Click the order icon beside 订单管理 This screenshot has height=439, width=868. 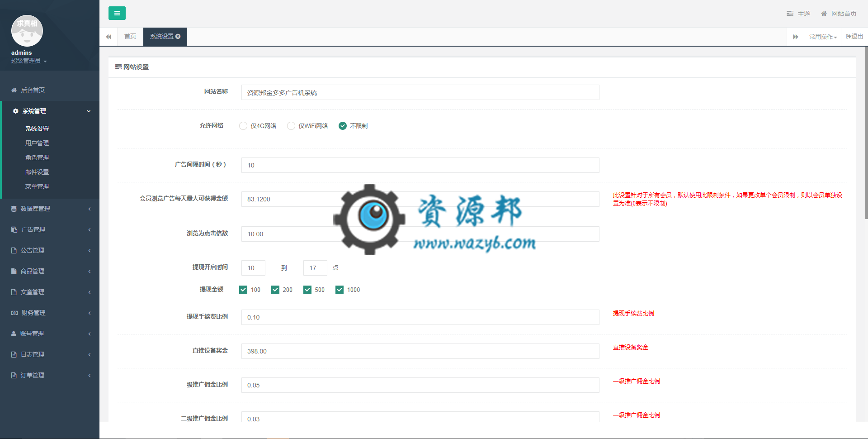coord(14,375)
